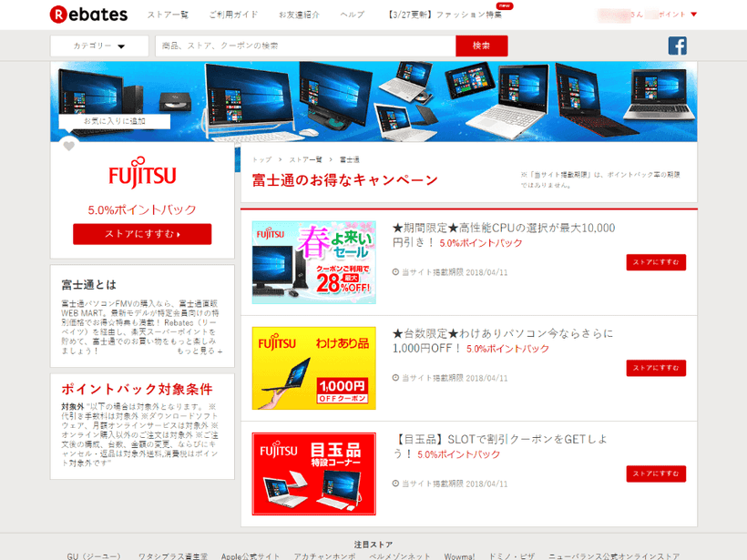This screenshot has height=560, width=747.
Task: Click ストア一覧 in the breadcrumb
Action: 305,159
